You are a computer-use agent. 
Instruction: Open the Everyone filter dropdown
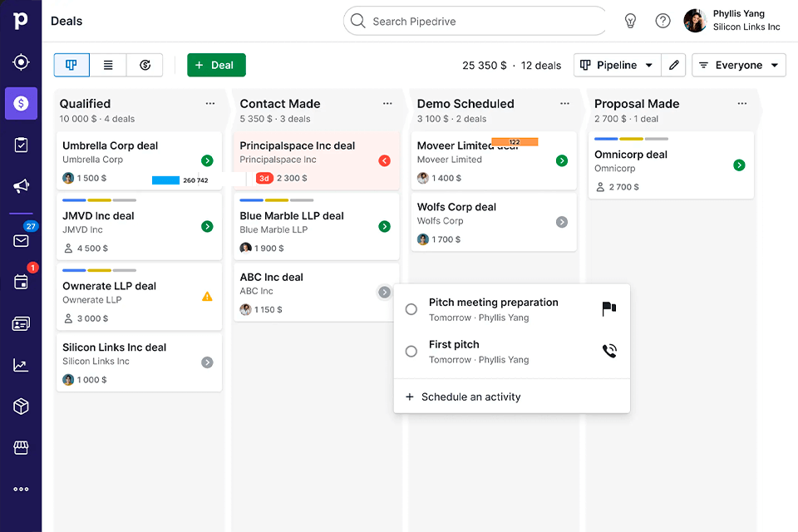click(x=739, y=65)
